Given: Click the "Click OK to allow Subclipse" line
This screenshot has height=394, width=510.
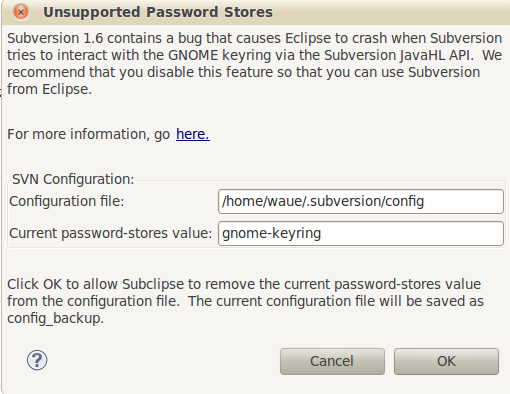Looking at the screenshot, I should pos(244,284).
